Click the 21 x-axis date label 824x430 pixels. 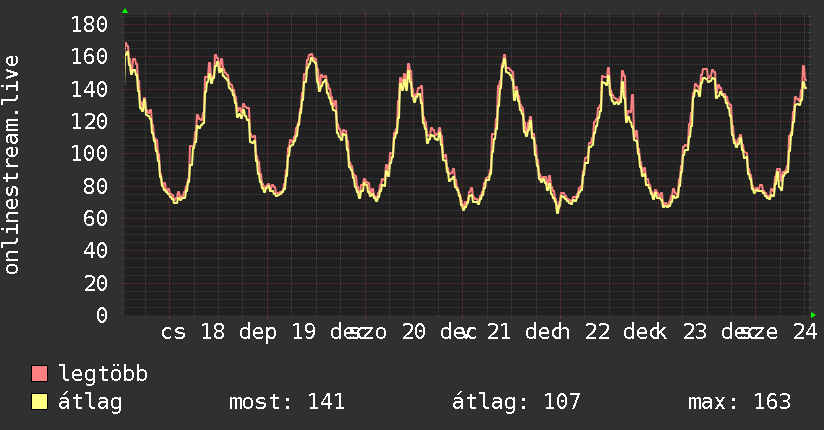(498, 332)
